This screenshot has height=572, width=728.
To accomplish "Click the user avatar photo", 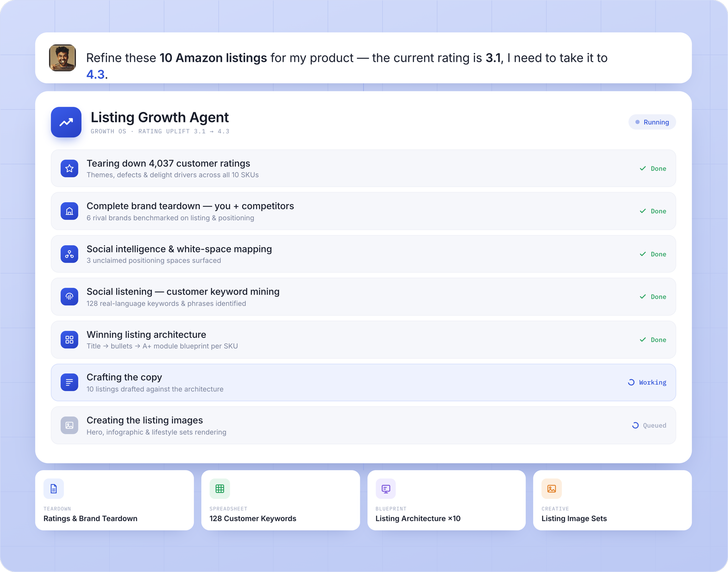I will [62, 58].
